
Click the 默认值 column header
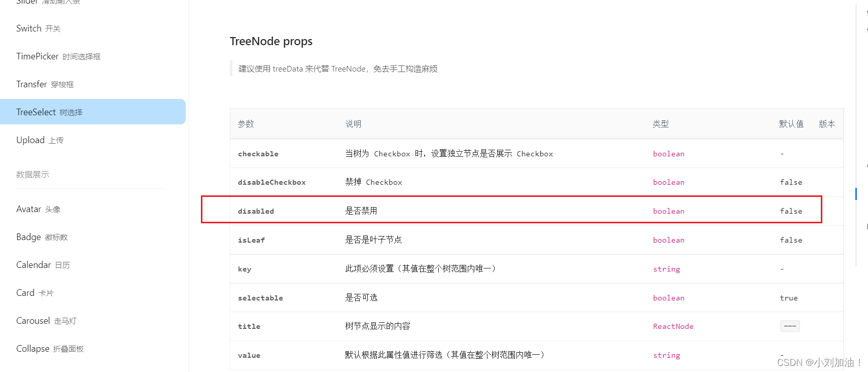tap(791, 124)
